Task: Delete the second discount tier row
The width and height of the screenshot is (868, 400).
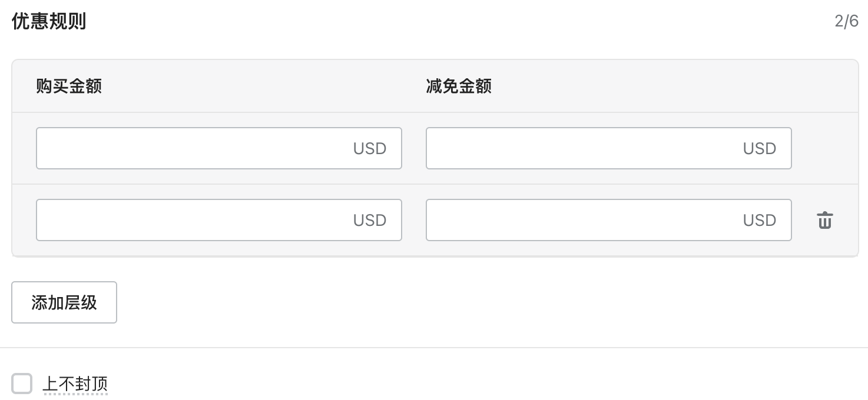Action: [x=825, y=220]
